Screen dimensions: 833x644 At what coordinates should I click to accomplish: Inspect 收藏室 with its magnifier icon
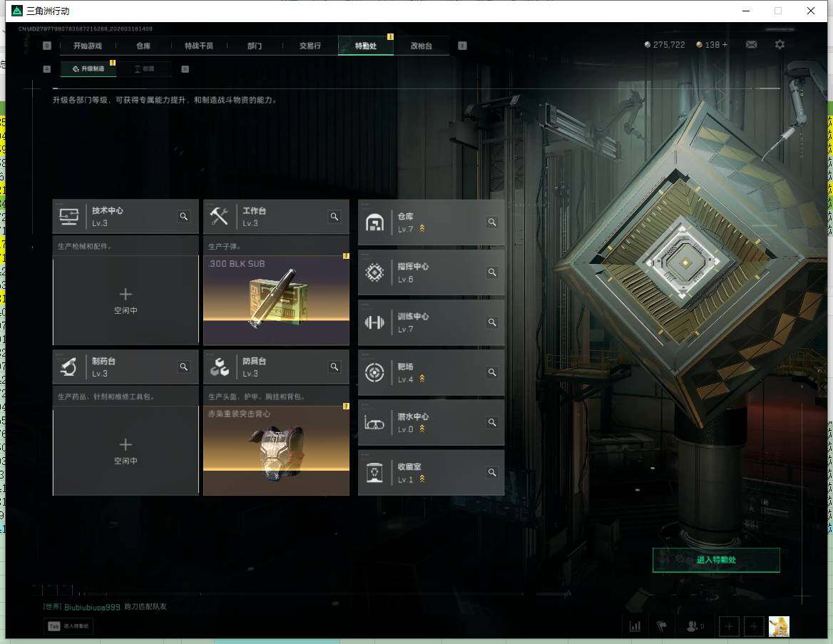(x=492, y=472)
